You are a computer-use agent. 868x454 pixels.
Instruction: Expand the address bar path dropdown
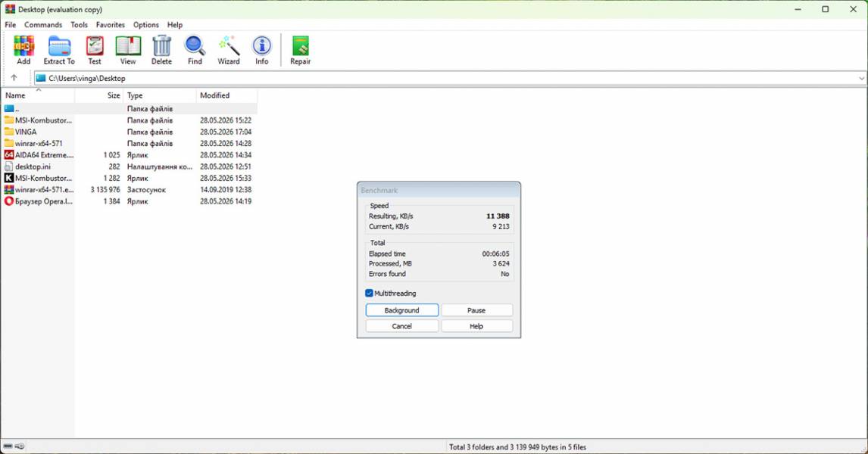861,79
